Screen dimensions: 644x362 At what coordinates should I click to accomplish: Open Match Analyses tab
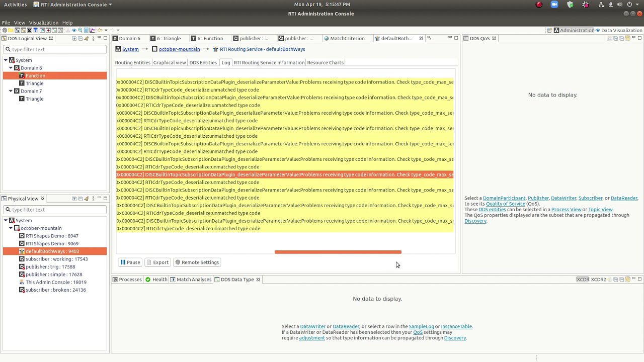pos(190,280)
